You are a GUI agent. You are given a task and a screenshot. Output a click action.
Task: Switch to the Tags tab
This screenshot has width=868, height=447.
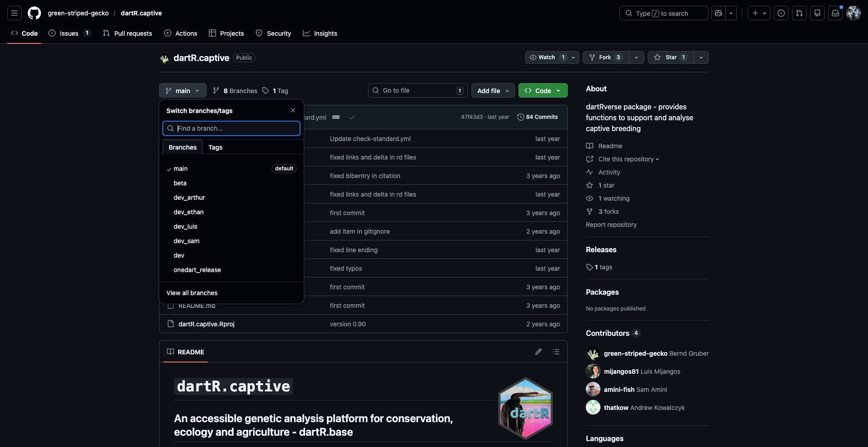(x=215, y=147)
